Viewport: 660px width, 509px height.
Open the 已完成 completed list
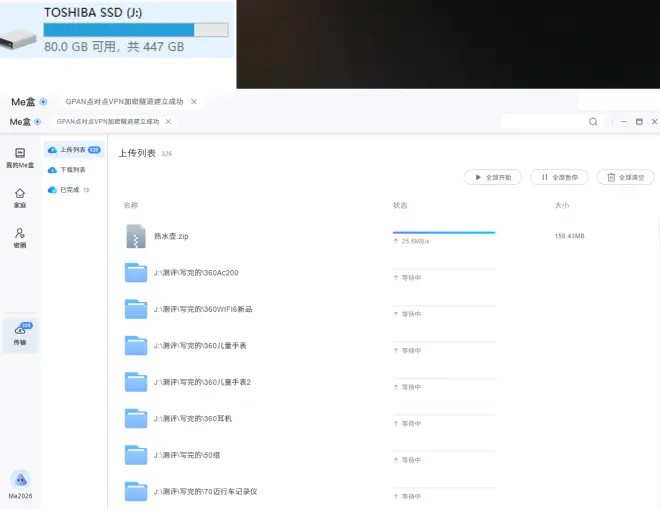pyautogui.click(x=69, y=189)
